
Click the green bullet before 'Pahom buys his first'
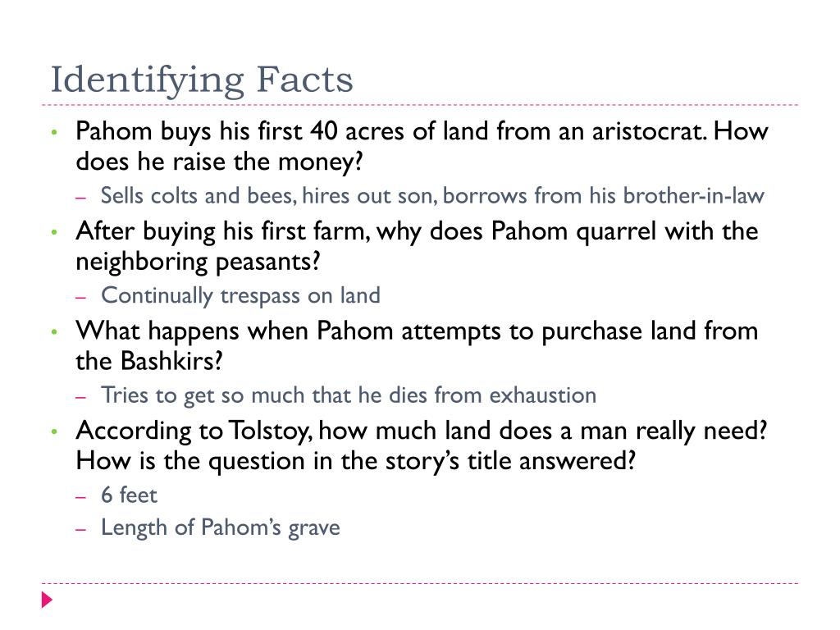[54, 131]
